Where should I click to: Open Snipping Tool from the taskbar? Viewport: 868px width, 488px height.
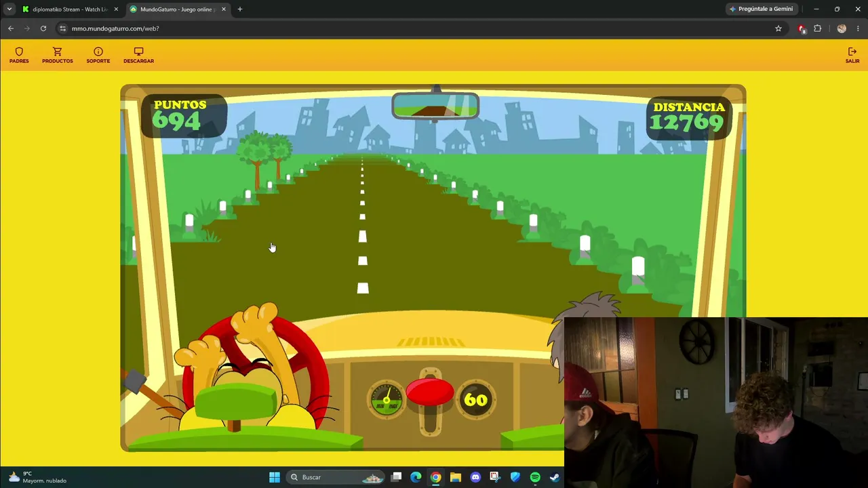coord(494,477)
